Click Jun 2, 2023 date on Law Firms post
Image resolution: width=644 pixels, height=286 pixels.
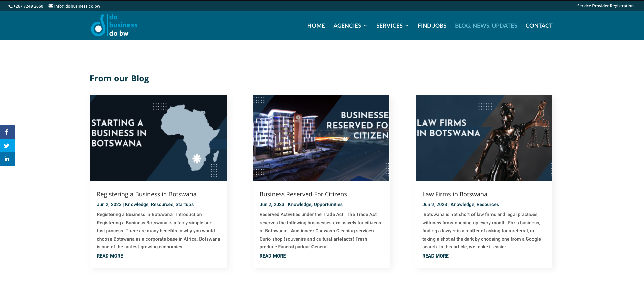(435, 204)
